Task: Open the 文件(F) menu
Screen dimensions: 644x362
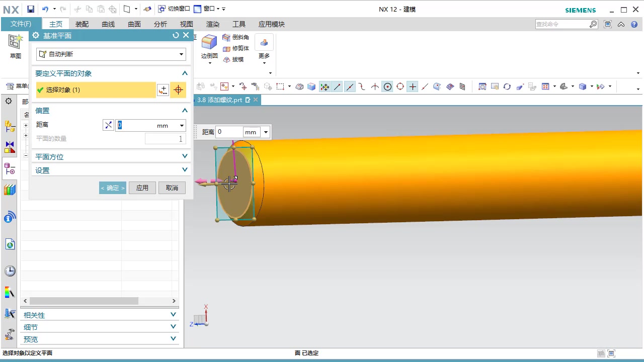Action: click(21, 24)
